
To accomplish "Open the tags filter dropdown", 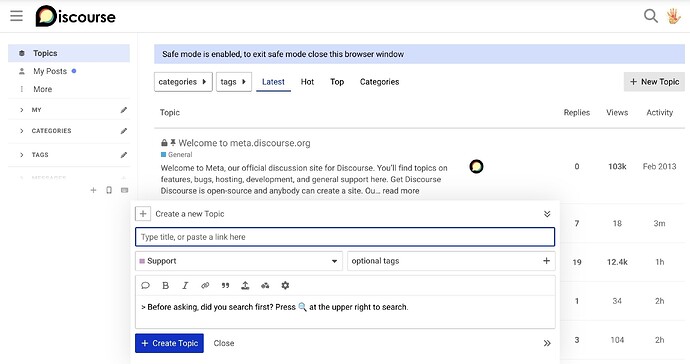I will coord(234,82).
